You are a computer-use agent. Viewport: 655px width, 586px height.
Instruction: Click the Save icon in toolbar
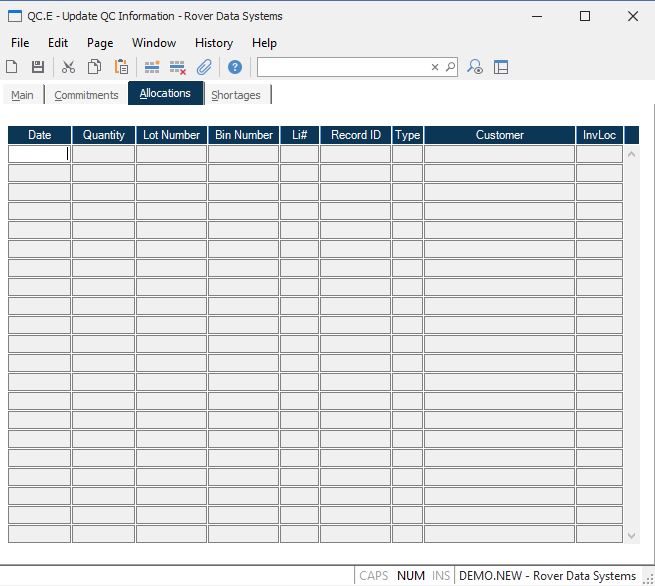38,67
